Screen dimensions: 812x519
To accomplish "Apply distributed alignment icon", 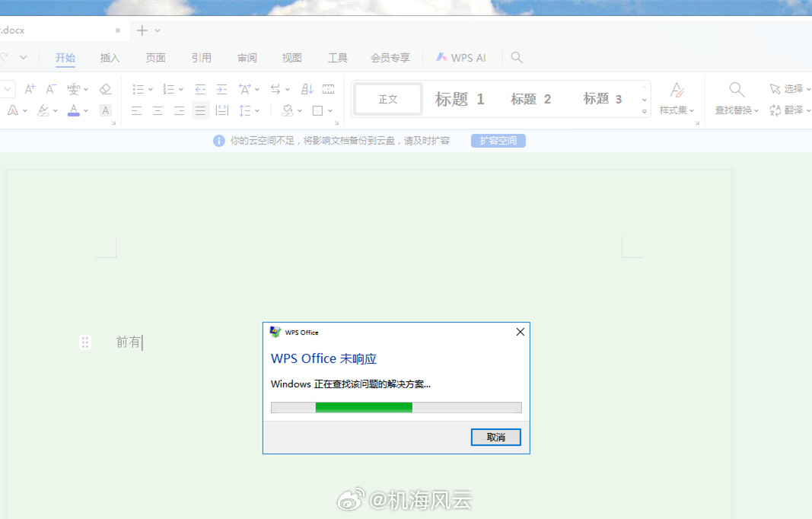I will [222, 110].
